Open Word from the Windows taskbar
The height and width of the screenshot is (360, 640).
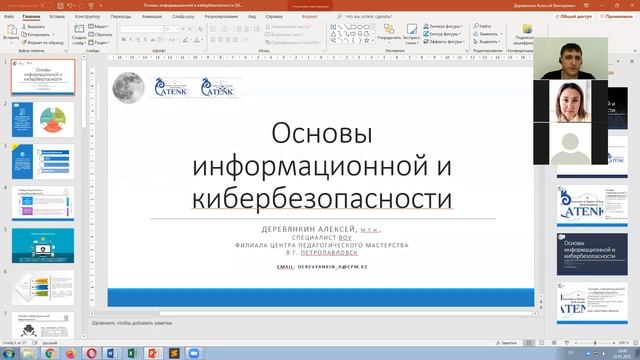tap(111, 353)
